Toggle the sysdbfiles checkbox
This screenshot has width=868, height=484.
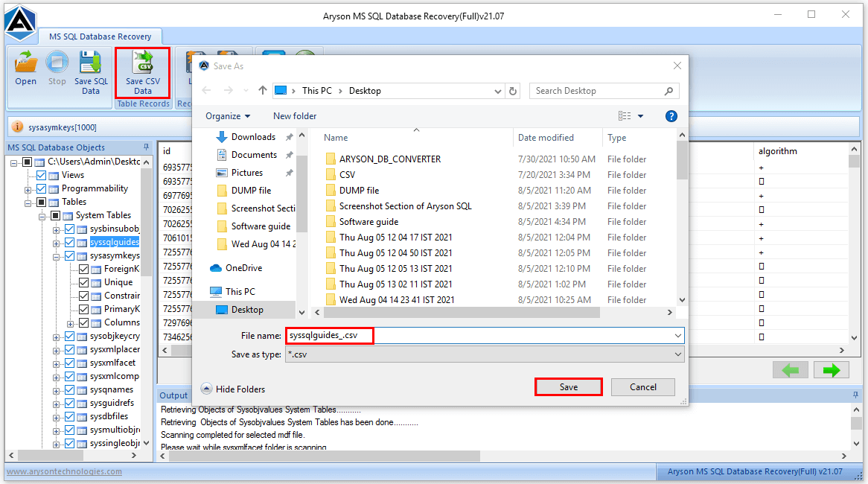70,416
